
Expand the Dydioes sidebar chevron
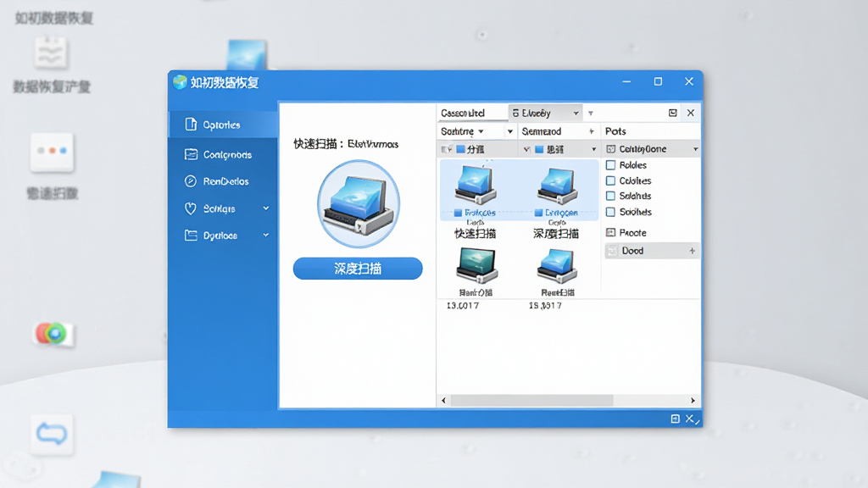(265, 235)
